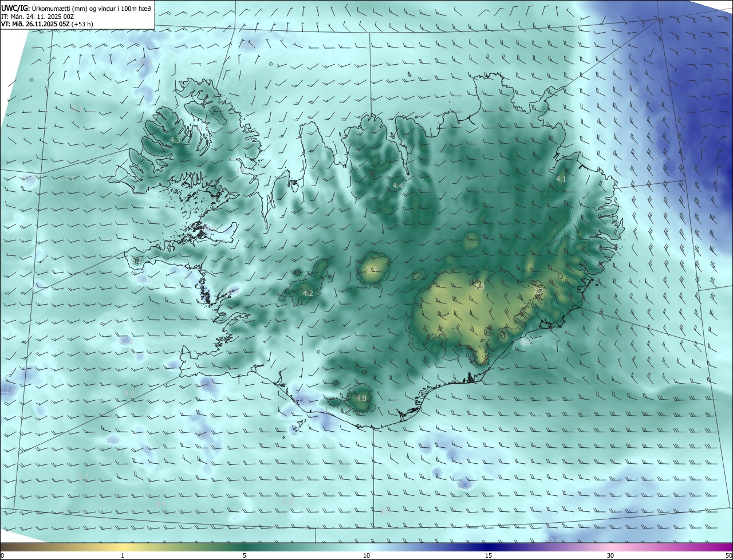Click the color scale tick label 50
Image resolution: width=733 pixels, height=560 pixels.
click(x=728, y=555)
